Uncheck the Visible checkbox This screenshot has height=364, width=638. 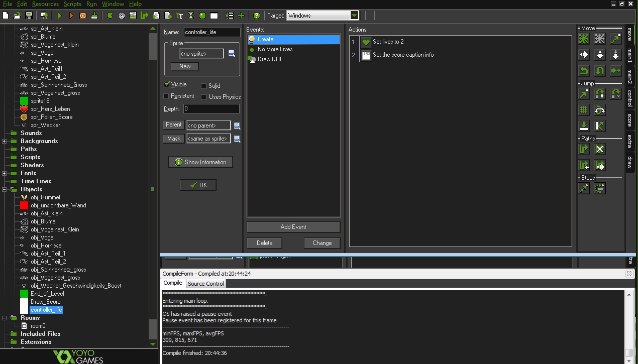pyautogui.click(x=167, y=84)
